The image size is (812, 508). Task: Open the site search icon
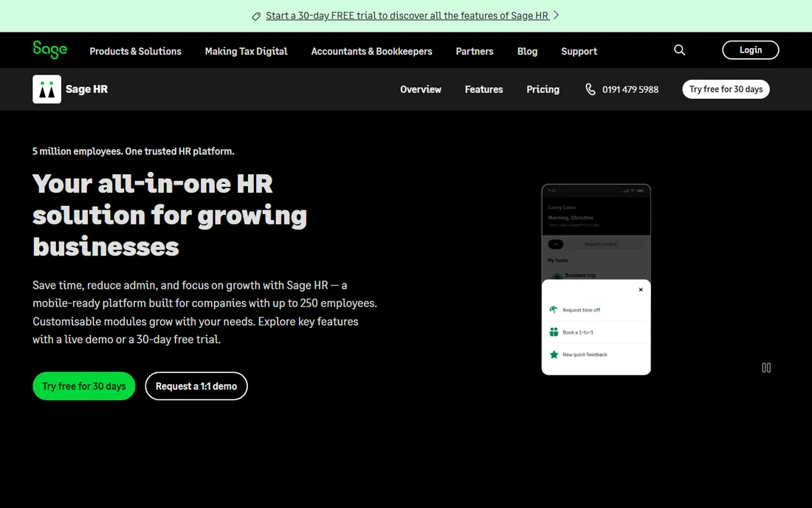point(679,49)
